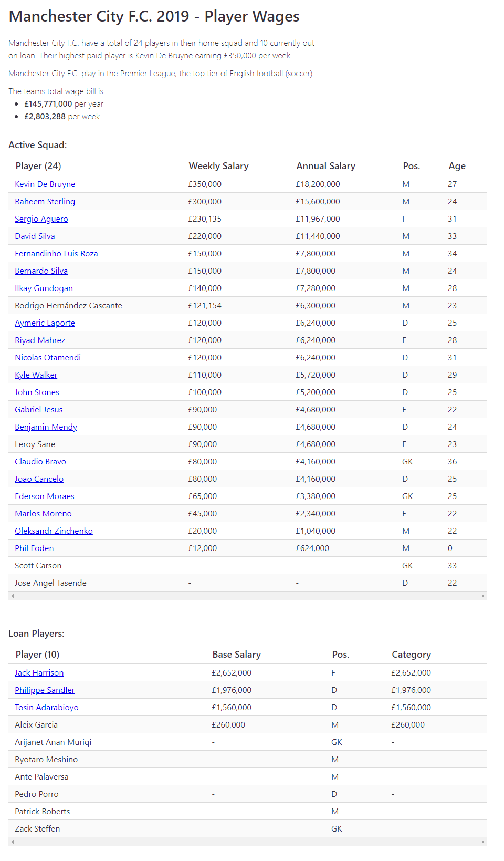Open Oleksandr Zinchenko player link
This screenshot has width=504, height=861.
(54, 531)
